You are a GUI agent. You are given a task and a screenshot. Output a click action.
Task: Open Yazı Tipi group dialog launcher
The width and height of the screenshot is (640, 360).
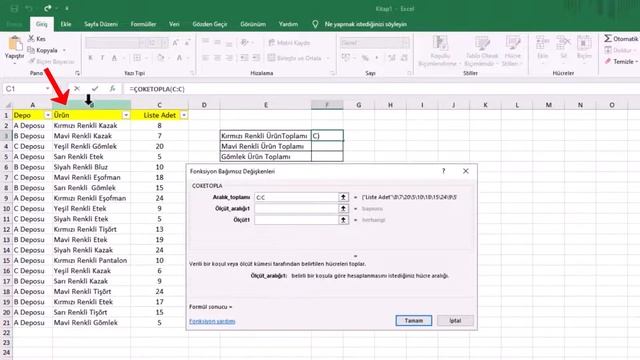click(192, 73)
